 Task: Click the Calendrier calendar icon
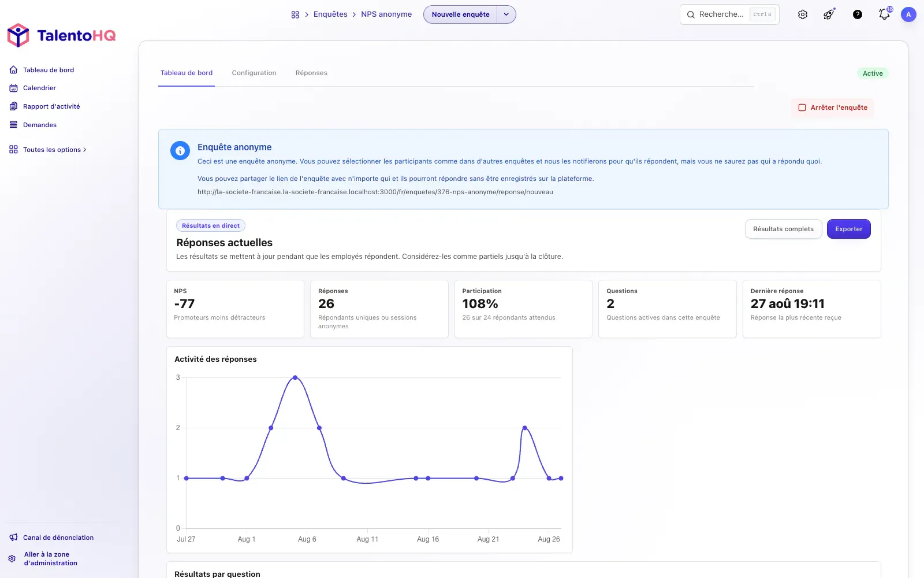click(13, 88)
